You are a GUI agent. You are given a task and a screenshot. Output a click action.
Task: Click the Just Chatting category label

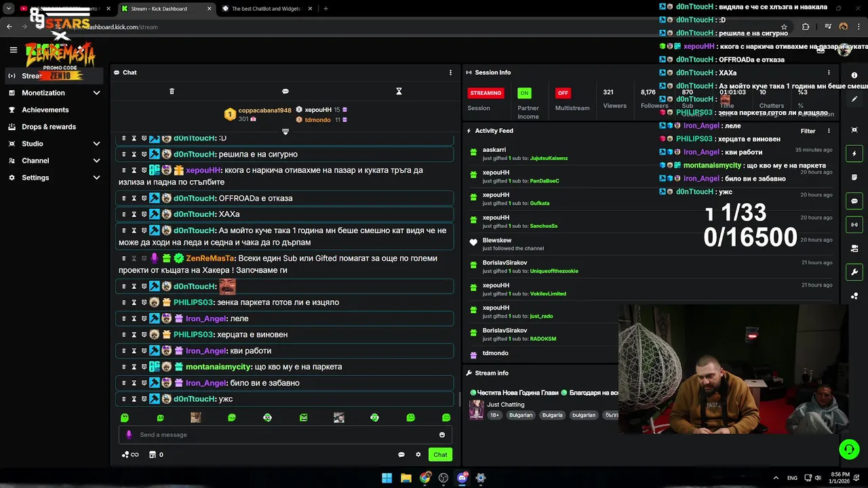(505, 405)
